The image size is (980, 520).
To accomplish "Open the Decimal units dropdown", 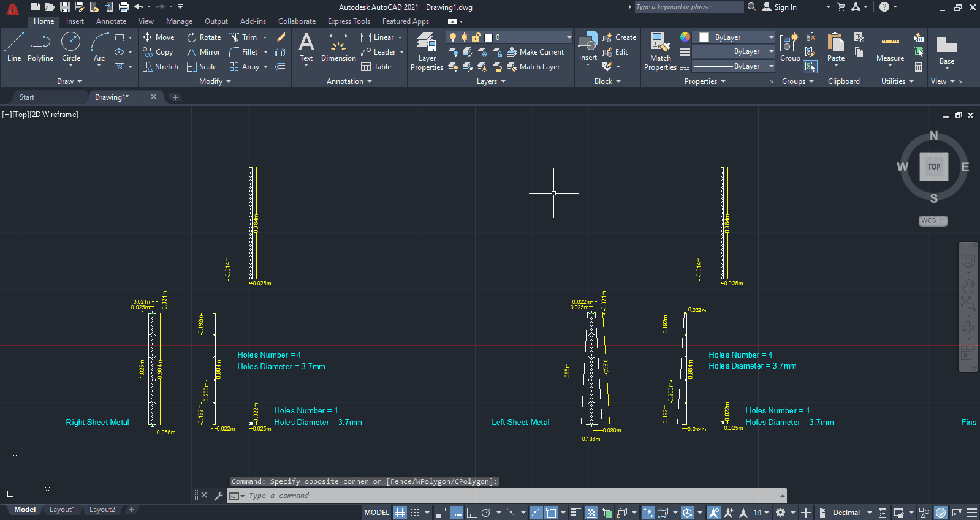I will pyautogui.click(x=852, y=513).
